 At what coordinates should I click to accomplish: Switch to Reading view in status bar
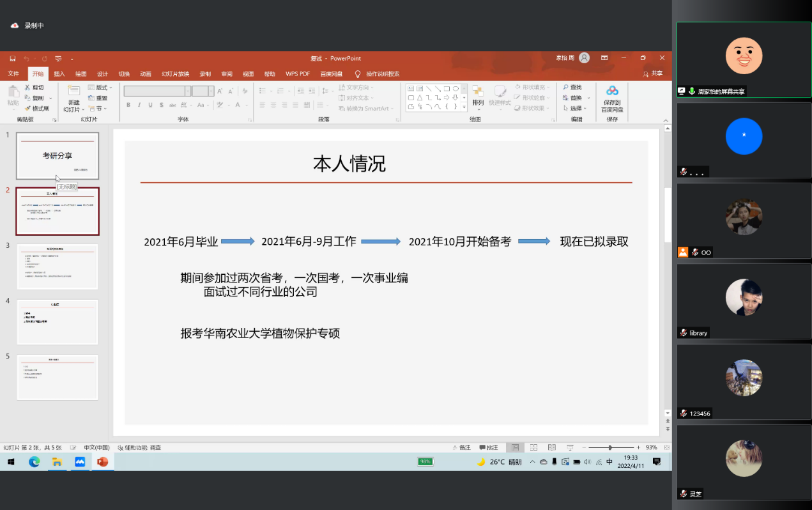552,447
